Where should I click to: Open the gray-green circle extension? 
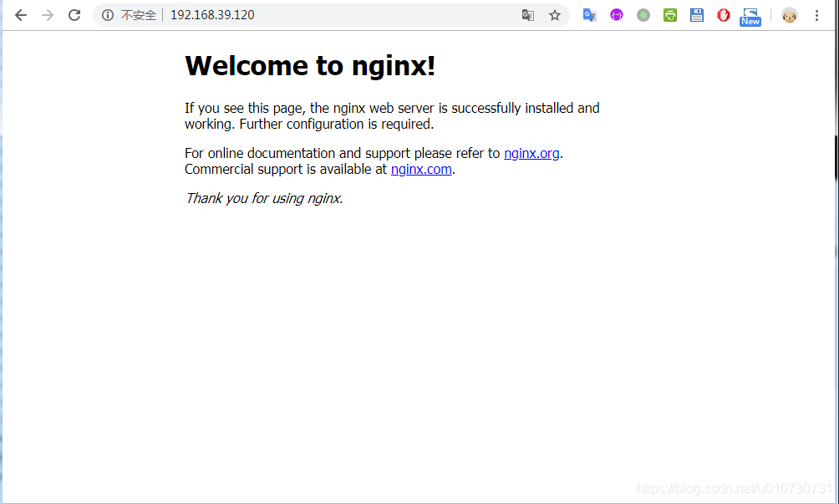coord(643,15)
